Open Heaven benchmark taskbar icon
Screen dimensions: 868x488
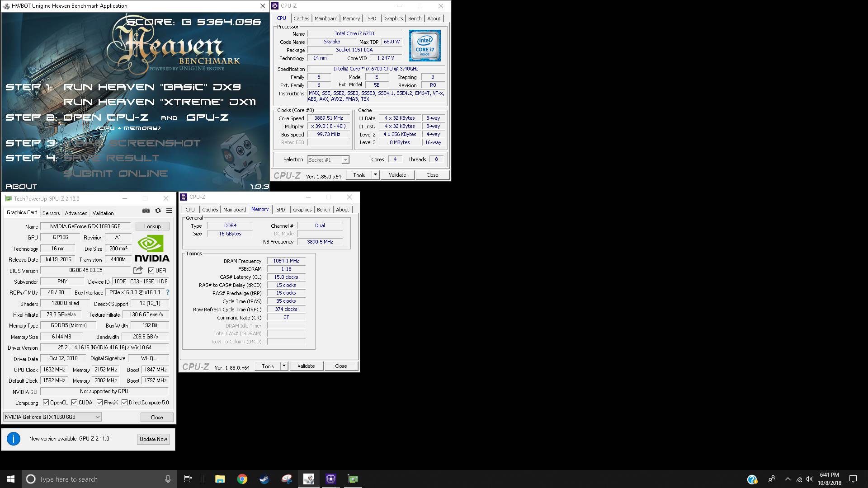coord(309,479)
